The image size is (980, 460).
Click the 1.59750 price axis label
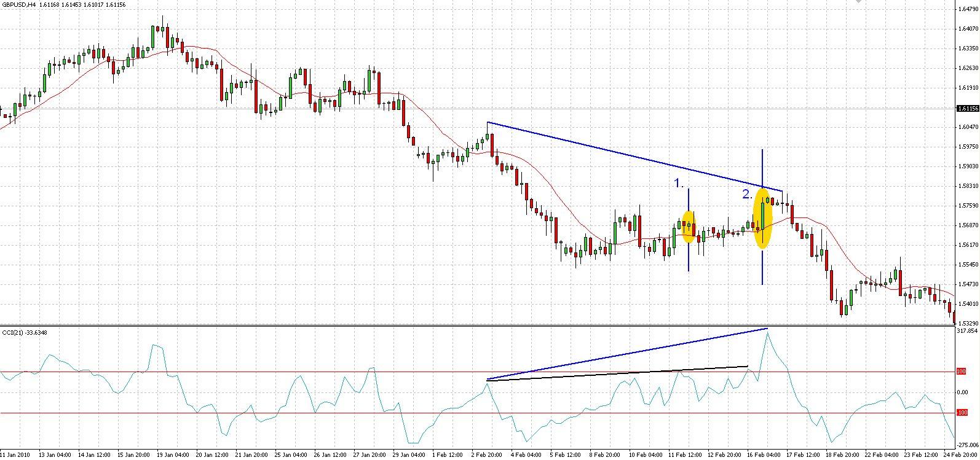(968, 147)
